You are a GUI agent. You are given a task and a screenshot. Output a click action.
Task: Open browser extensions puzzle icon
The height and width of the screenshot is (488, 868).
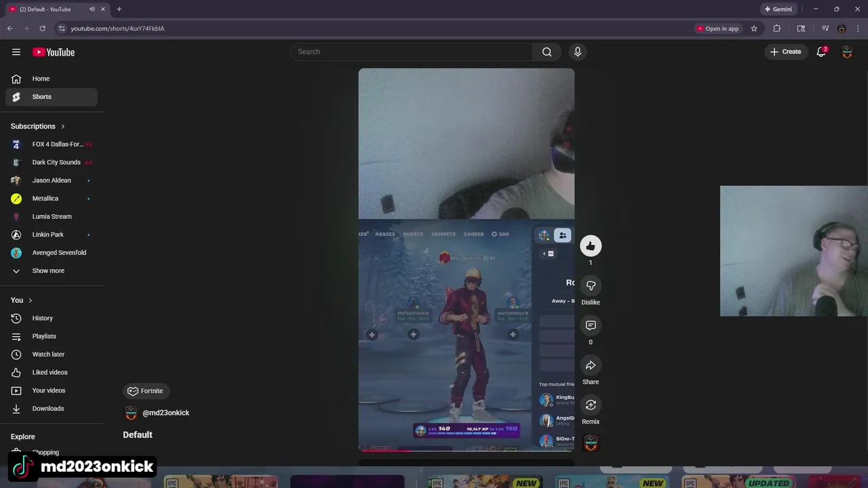[x=777, y=28]
